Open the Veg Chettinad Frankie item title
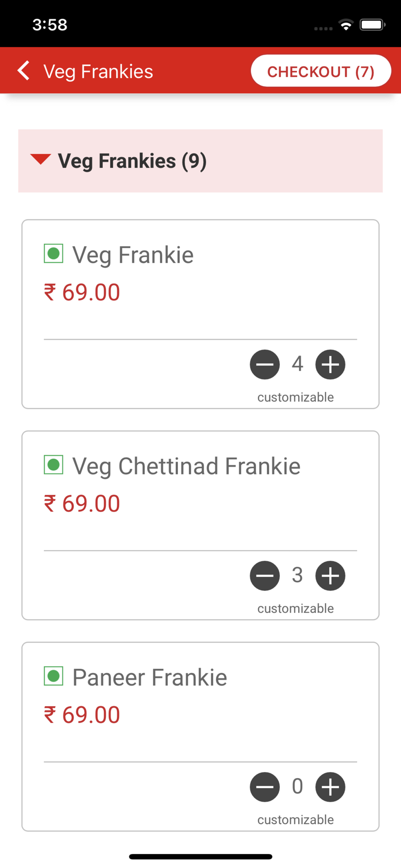Image resolution: width=401 pixels, height=868 pixels. pos(186,466)
